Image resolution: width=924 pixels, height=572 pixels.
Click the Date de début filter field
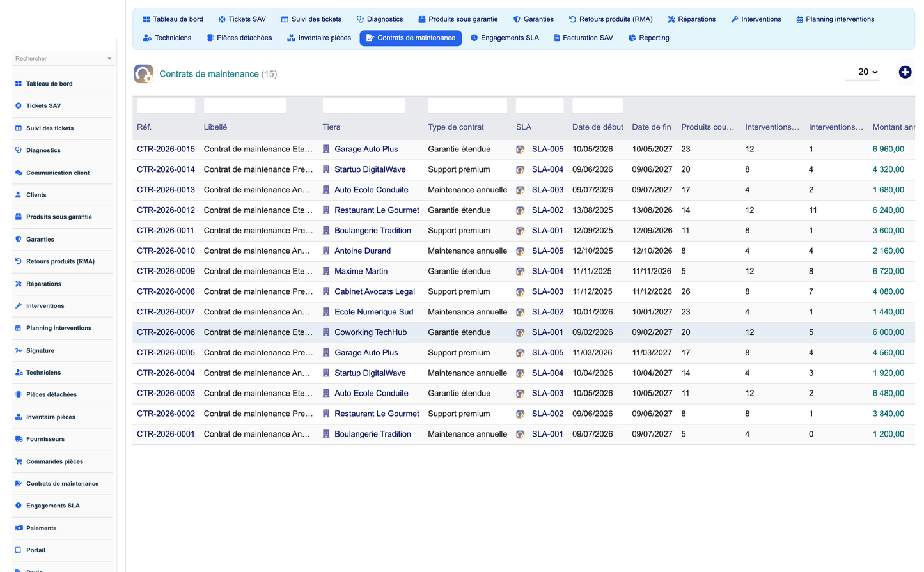597,106
